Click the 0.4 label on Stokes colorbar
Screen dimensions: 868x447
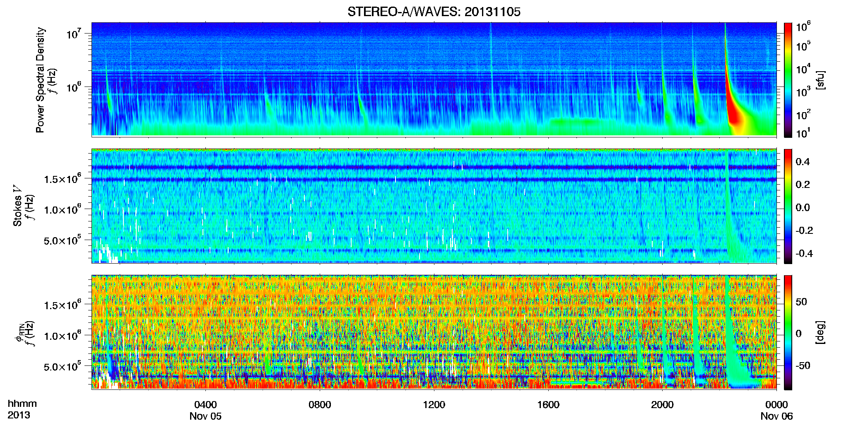click(803, 161)
